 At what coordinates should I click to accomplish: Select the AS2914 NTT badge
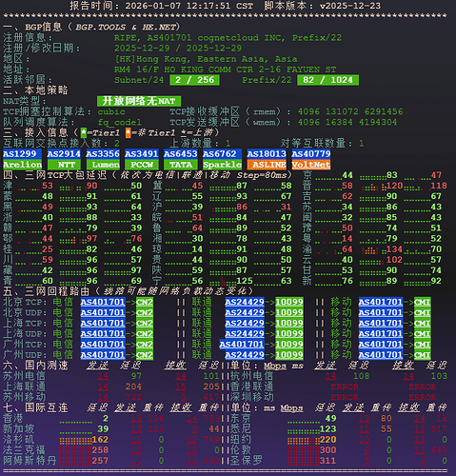coord(64,159)
